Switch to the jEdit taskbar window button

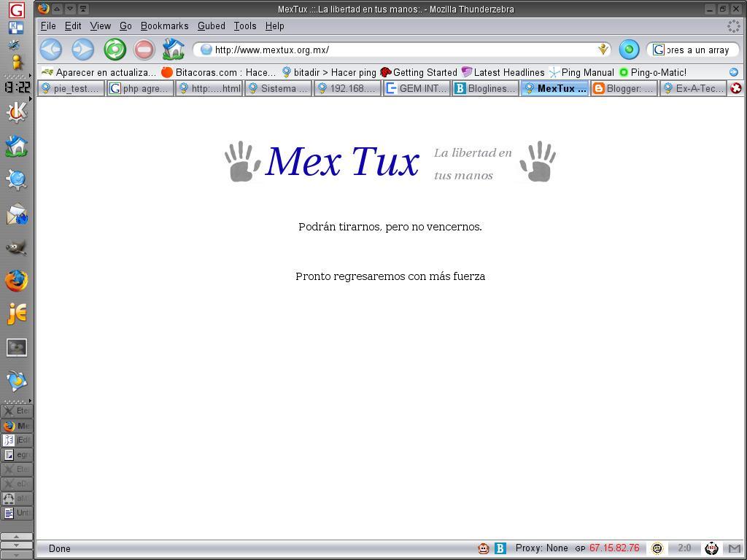[17, 440]
